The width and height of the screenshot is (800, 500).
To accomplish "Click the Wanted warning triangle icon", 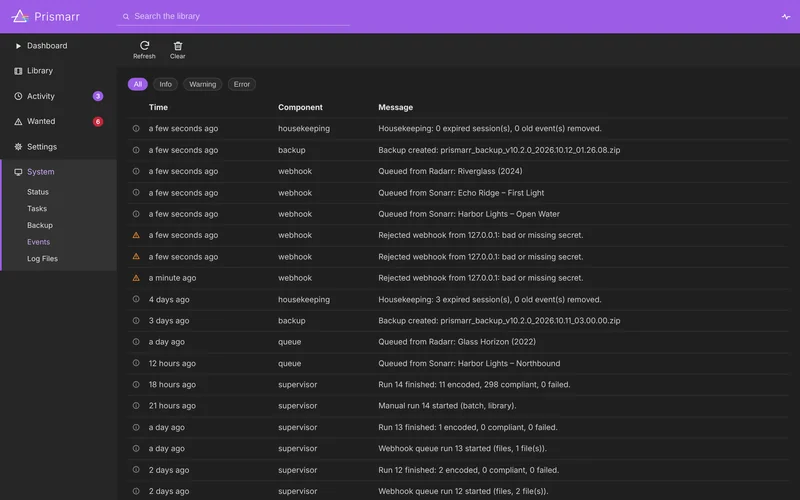I will [18, 121].
